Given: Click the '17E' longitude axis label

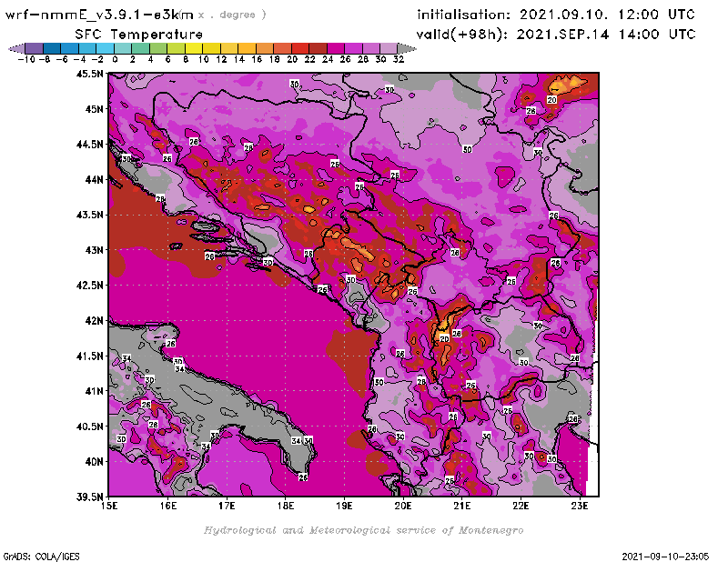Looking at the screenshot, I should click(227, 506).
